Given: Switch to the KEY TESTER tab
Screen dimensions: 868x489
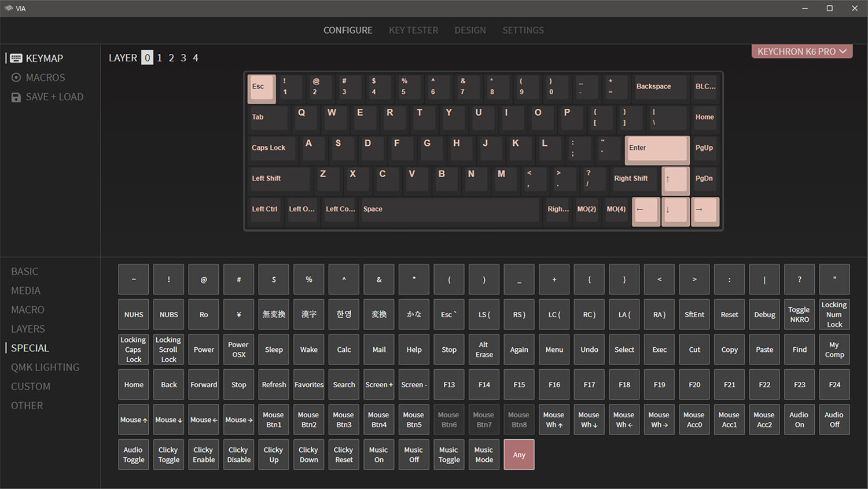Looking at the screenshot, I should 413,30.
